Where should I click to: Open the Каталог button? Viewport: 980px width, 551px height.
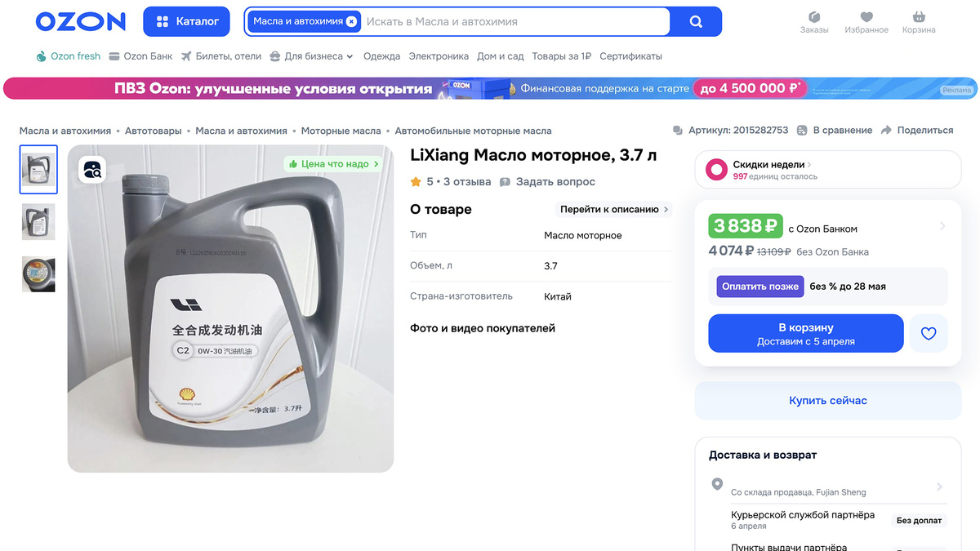tap(186, 22)
